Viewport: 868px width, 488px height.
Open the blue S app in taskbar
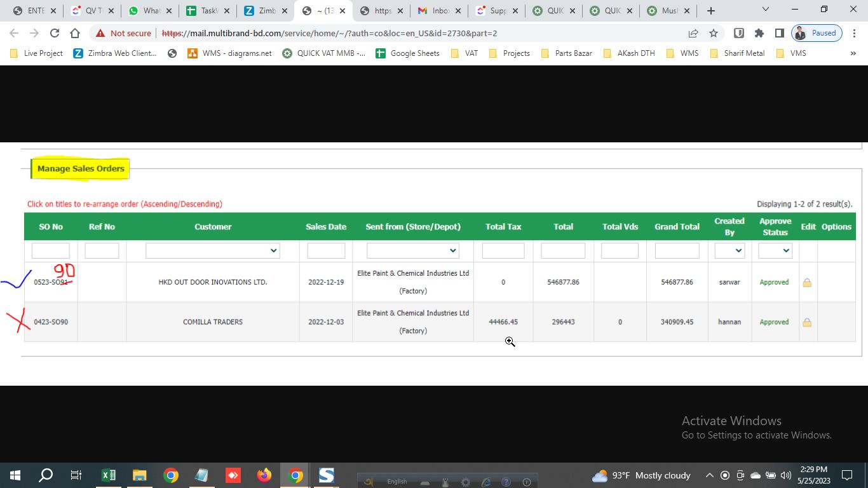327,475
